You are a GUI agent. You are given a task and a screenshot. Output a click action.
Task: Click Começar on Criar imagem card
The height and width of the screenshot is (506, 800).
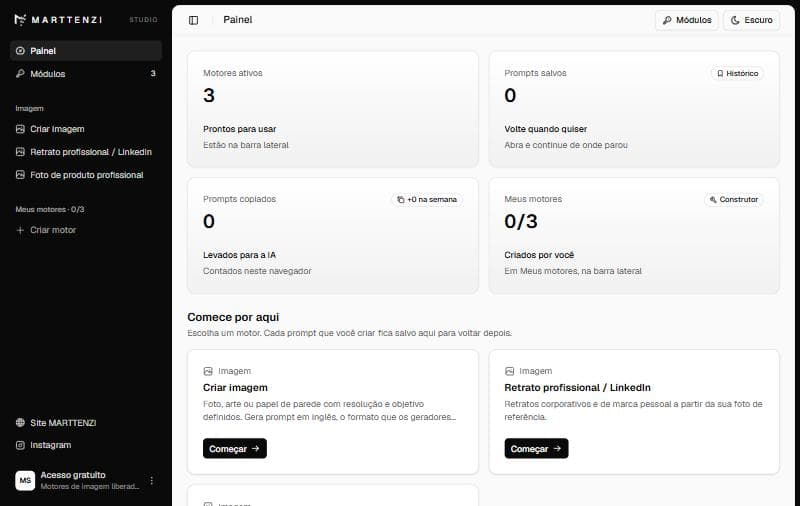tap(235, 448)
